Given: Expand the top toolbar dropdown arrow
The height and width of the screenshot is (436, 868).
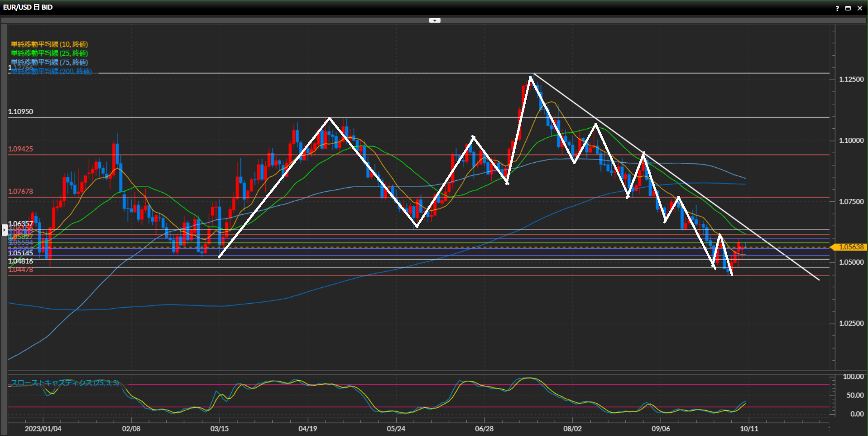Looking at the screenshot, I should click(435, 20).
